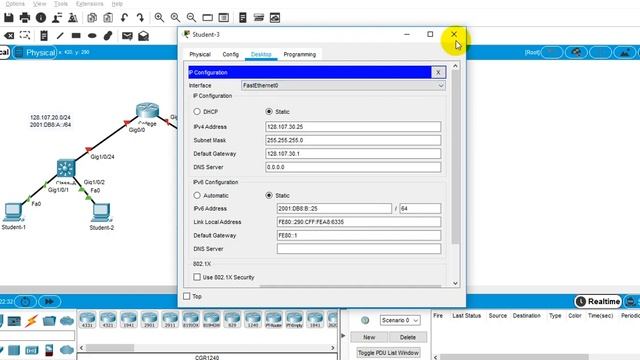Click the Link Local Address field
Image resolution: width=640 pixels, height=360 pixels.
359,222
